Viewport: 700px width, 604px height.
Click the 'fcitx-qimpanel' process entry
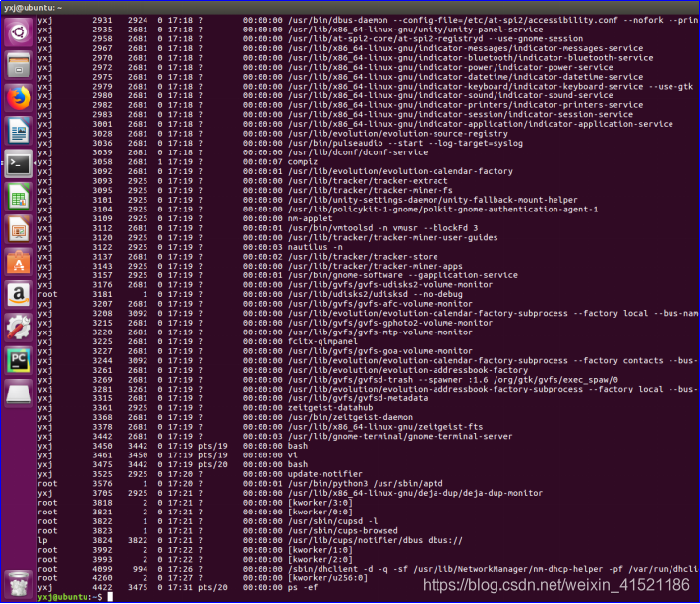(x=322, y=341)
